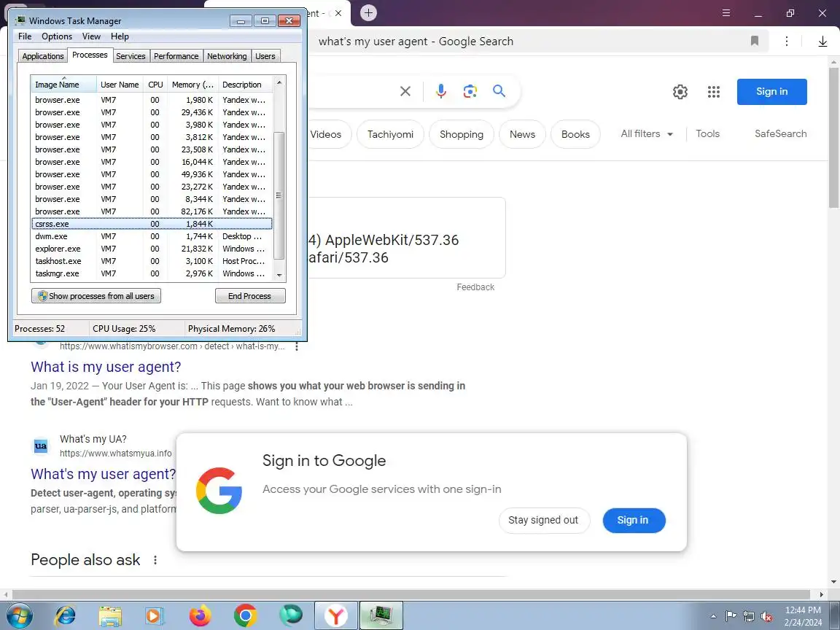Filter results by Books
This screenshot has width=840, height=630.
tap(575, 134)
